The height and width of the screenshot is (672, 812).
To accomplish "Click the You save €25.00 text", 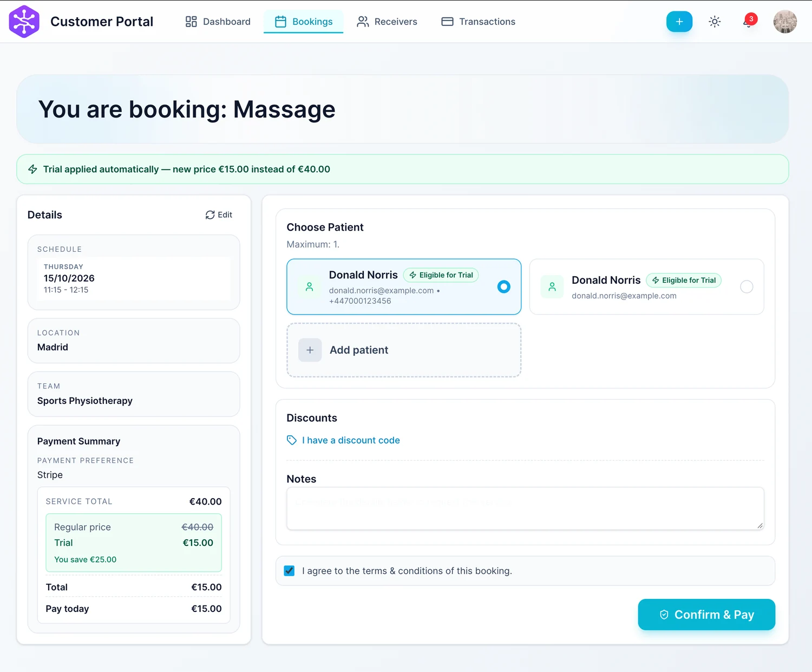I will click(x=86, y=559).
